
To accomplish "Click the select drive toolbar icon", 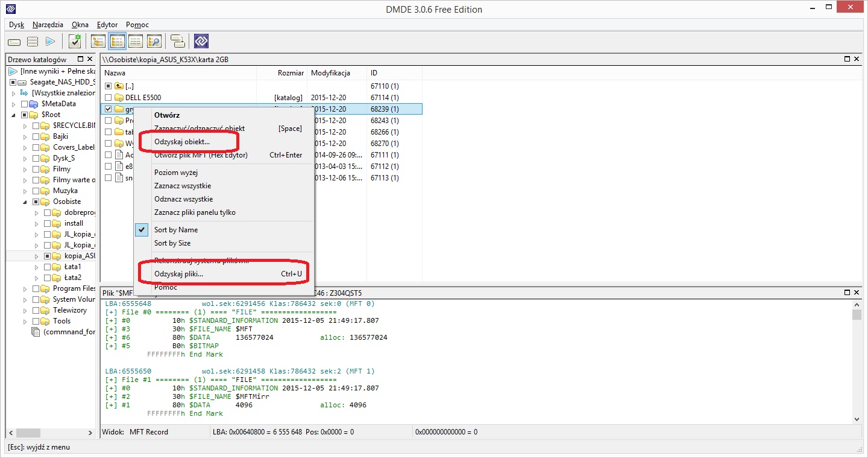I will (x=14, y=42).
